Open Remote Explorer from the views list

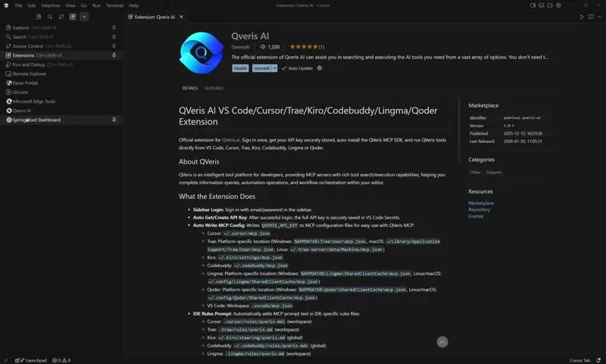click(62, 73)
